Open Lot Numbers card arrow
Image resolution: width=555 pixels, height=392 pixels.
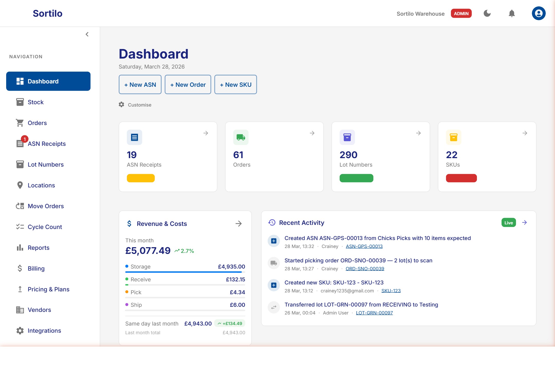pyautogui.click(x=419, y=133)
